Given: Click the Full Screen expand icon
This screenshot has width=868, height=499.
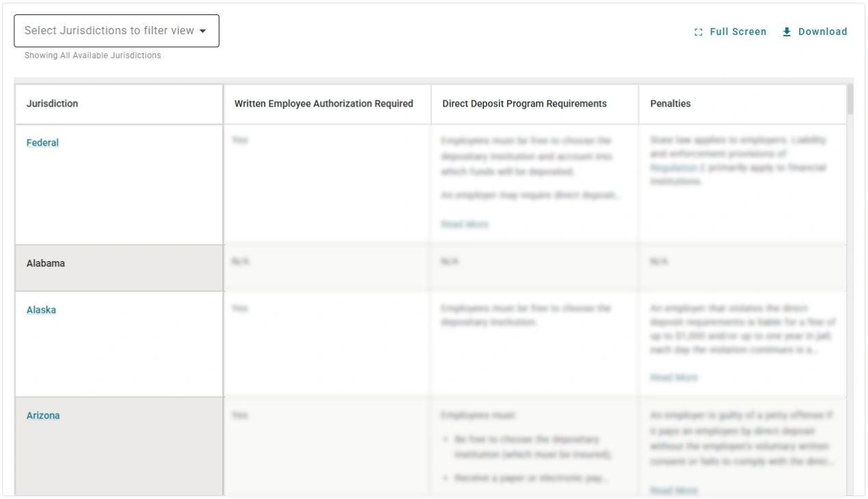Looking at the screenshot, I should click(698, 31).
